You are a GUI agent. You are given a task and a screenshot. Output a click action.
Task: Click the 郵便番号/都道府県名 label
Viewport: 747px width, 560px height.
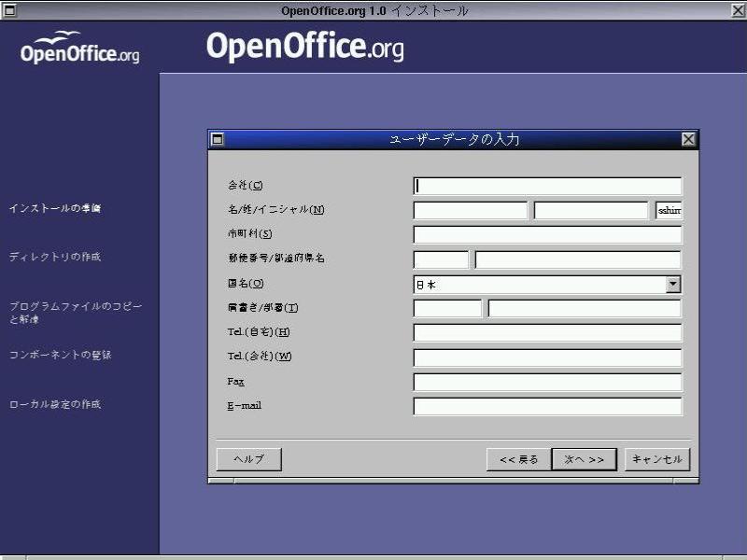[276, 259]
